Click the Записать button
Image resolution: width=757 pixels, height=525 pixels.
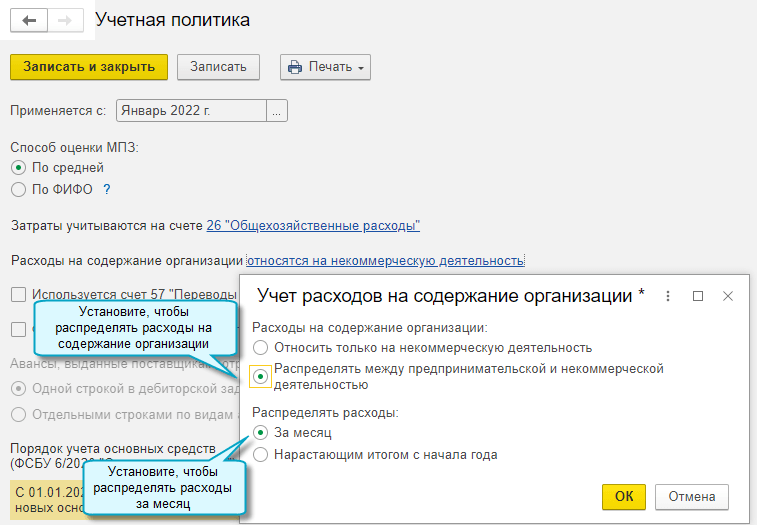point(218,67)
